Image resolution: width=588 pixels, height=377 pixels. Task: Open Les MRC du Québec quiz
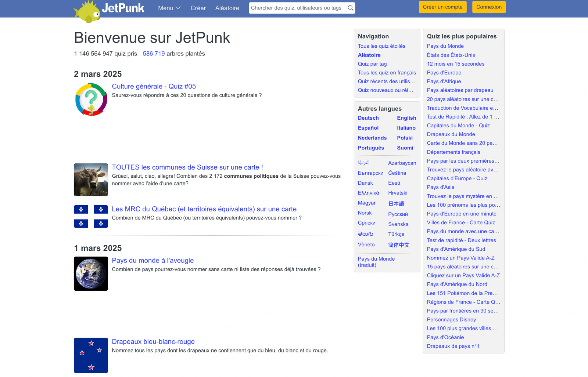click(x=204, y=209)
